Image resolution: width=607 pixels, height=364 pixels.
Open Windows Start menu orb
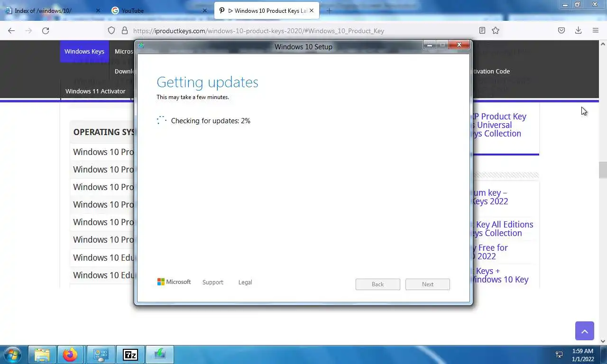12,354
